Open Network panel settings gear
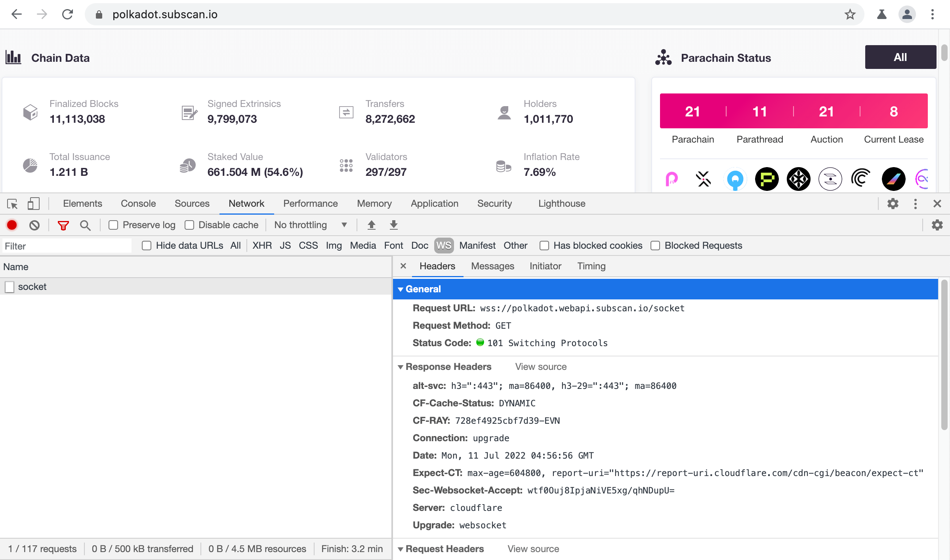 (937, 225)
